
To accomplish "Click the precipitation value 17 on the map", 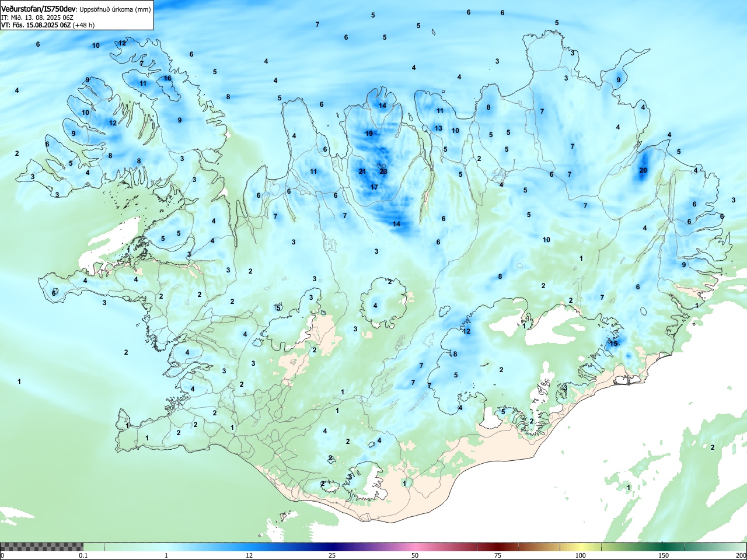I will pyautogui.click(x=374, y=187).
